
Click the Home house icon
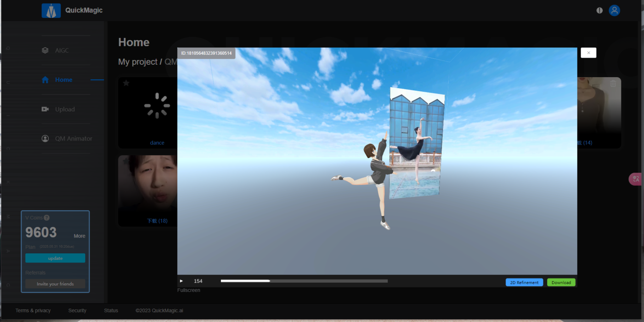click(x=45, y=80)
